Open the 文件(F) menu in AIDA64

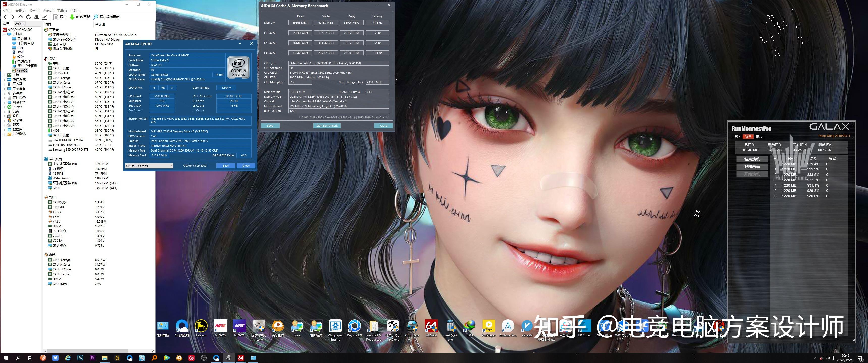click(7, 11)
